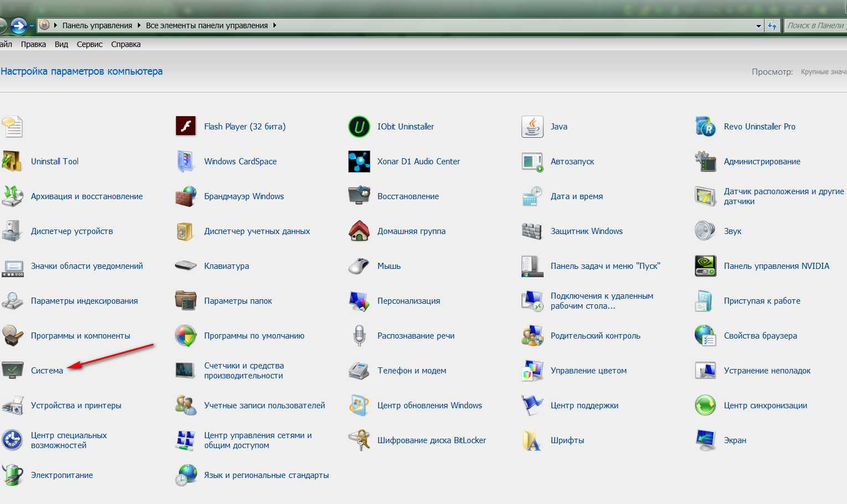Open the Xonar D1 Audio Center icon
The height and width of the screenshot is (504, 847).
click(x=359, y=162)
